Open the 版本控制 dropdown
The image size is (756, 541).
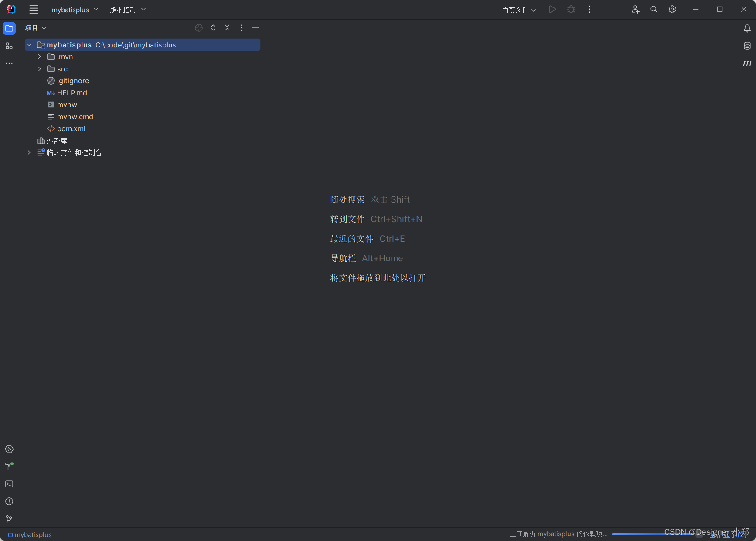click(x=128, y=10)
